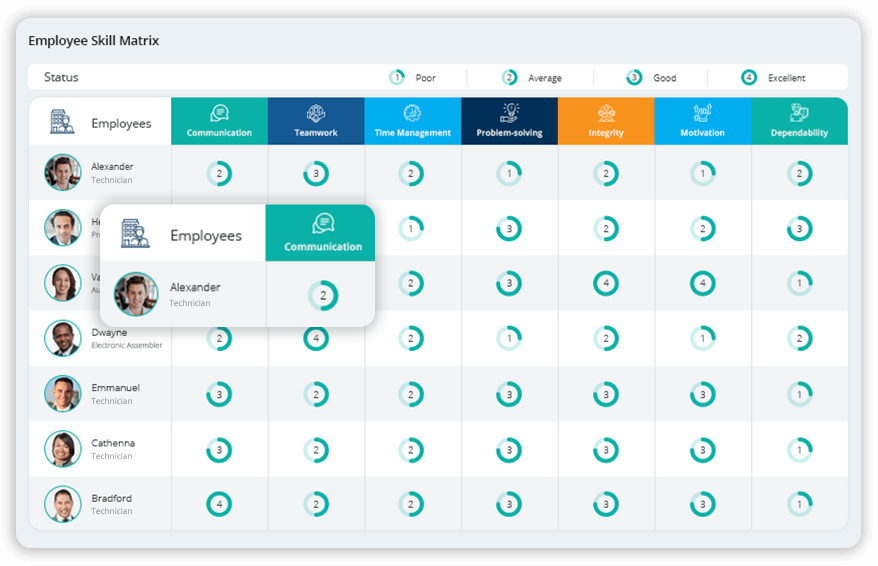The height and width of the screenshot is (566, 878).
Task: Click Bradford's Communication rating of 4
Action: (x=219, y=504)
